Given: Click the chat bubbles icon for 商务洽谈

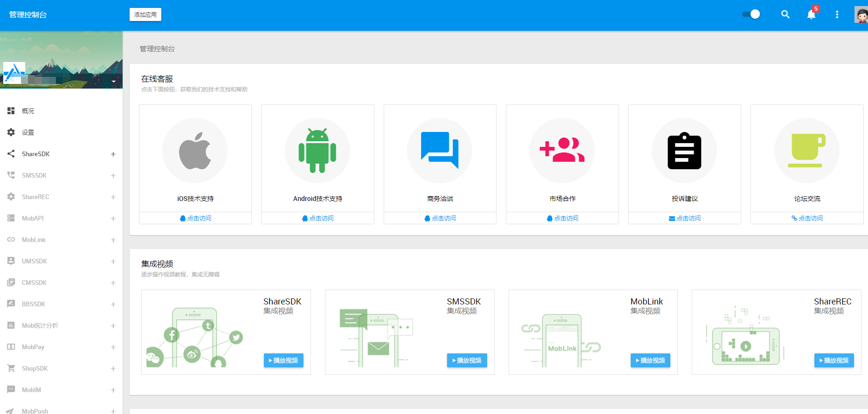Looking at the screenshot, I should pyautogui.click(x=440, y=150).
